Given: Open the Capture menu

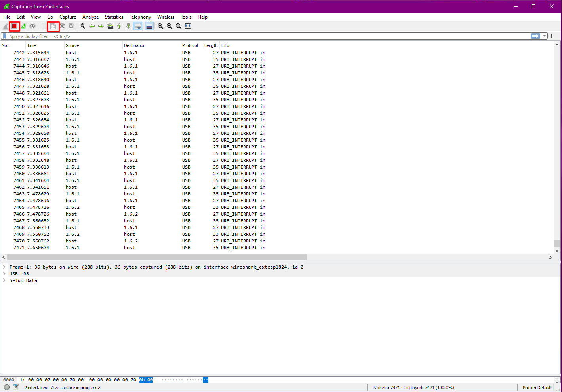Looking at the screenshot, I should click(x=68, y=17).
